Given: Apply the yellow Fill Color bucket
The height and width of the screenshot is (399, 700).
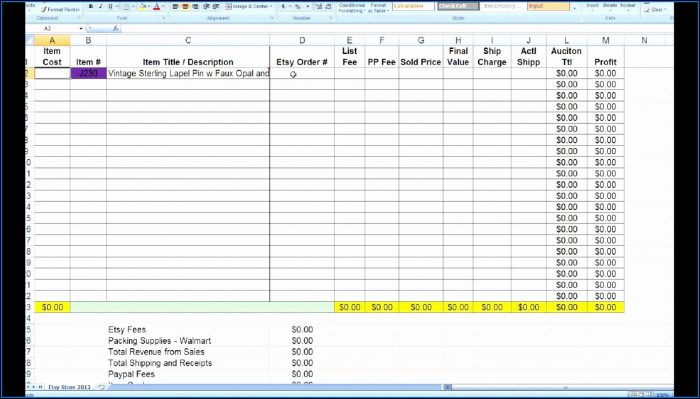Looking at the screenshot, I should click(142, 7).
